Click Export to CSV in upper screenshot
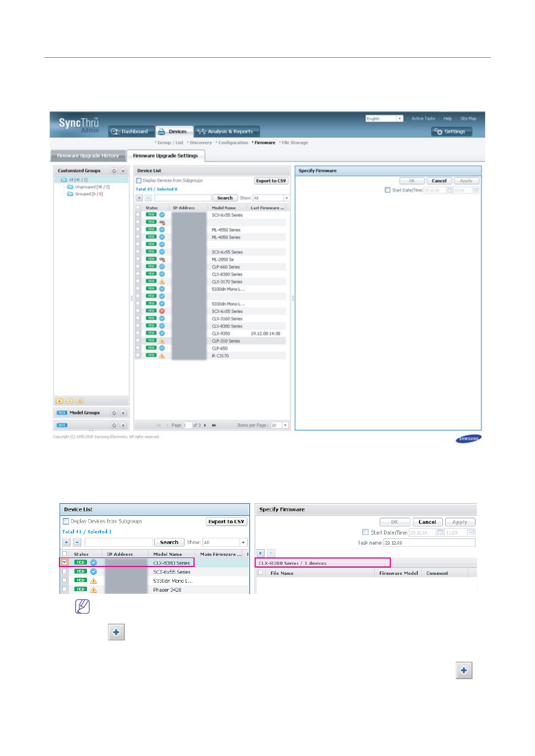Screen dimensions: 535x756 pyautogui.click(x=271, y=181)
